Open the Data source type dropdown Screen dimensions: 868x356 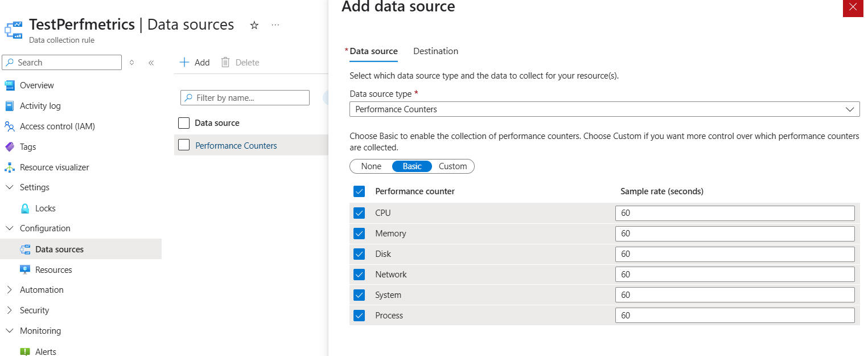click(604, 109)
